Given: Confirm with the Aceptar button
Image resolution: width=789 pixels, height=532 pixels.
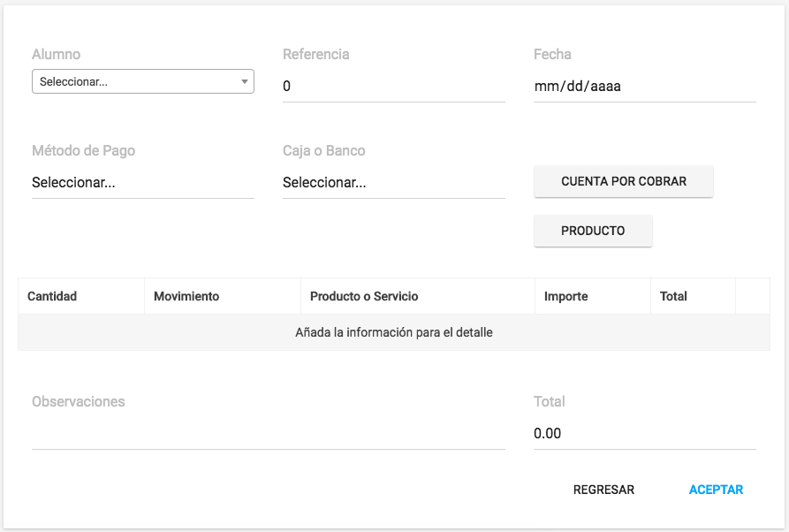Looking at the screenshot, I should pos(716,490).
